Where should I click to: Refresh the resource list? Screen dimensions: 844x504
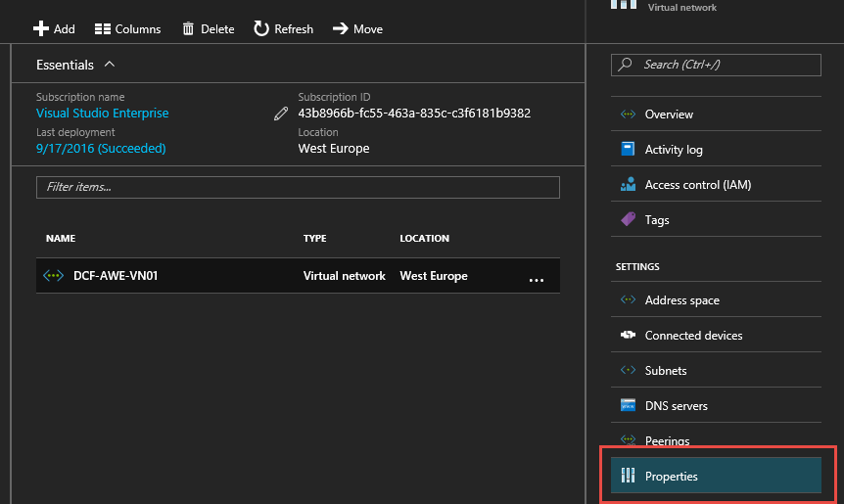click(283, 29)
